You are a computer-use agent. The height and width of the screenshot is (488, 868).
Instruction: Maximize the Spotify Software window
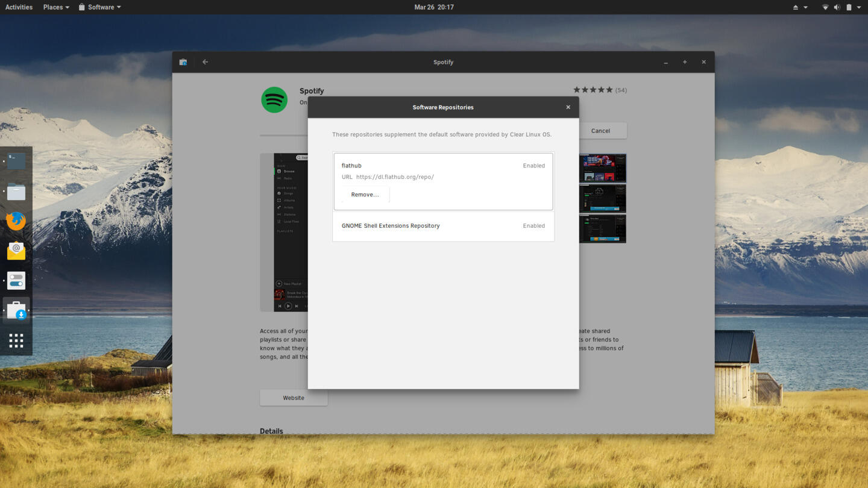685,62
